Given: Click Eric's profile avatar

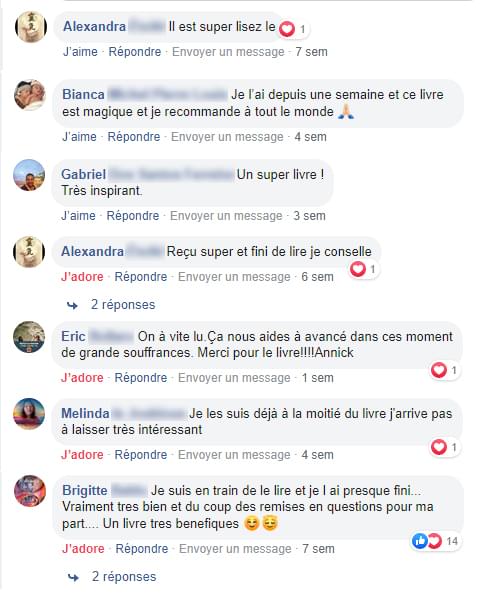Looking at the screenshot, I should click(x=29, y=337).
